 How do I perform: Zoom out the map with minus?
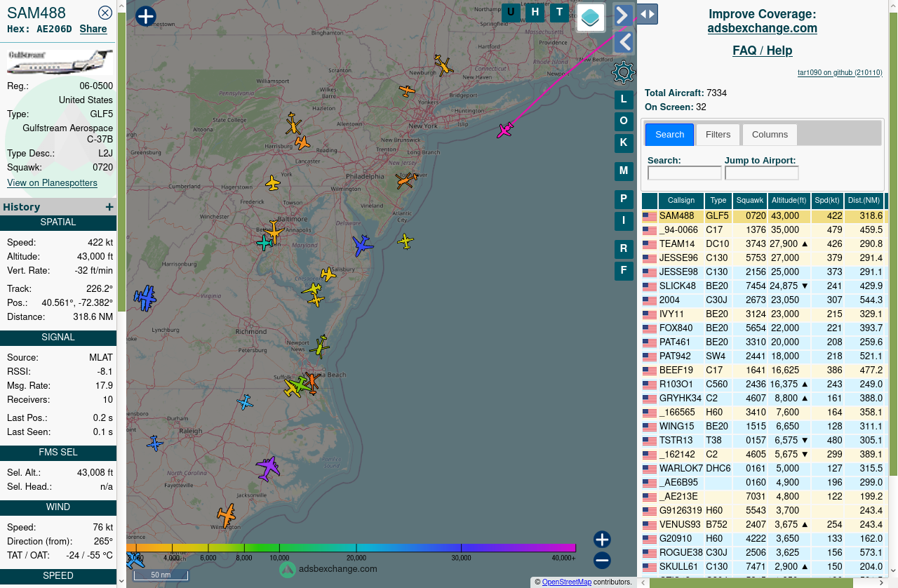click(x=602, y=561)
